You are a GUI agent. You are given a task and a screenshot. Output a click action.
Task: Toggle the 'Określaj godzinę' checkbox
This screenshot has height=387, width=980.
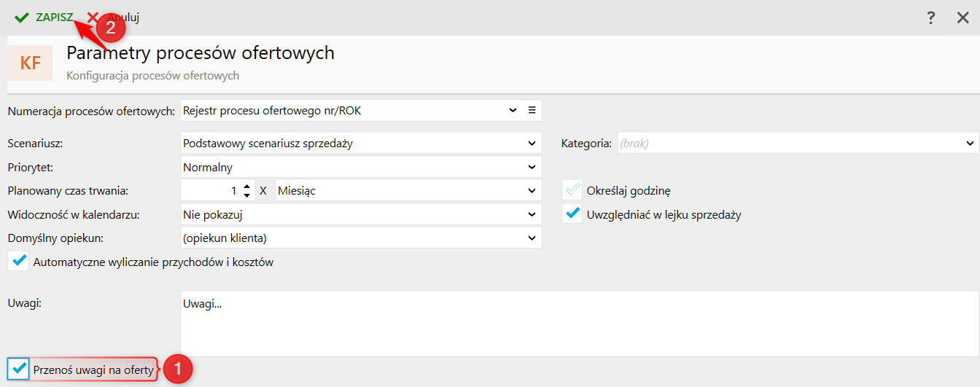click(x=573, y=191)
